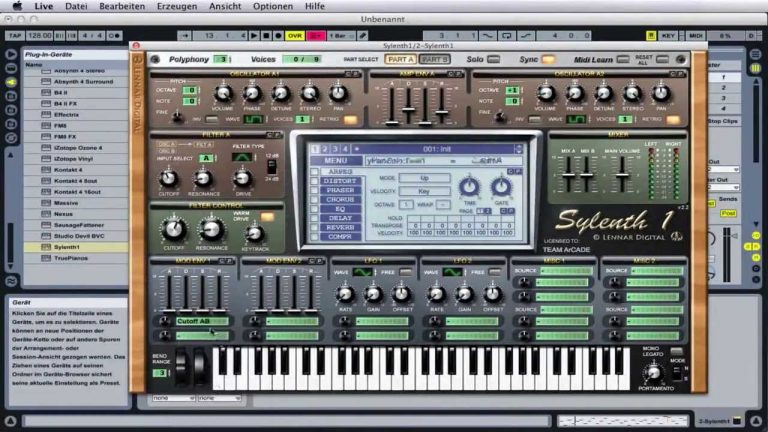768x432 pixels.
Task: Click the LFO 2 Gain knob
Action: click(464, 294)
